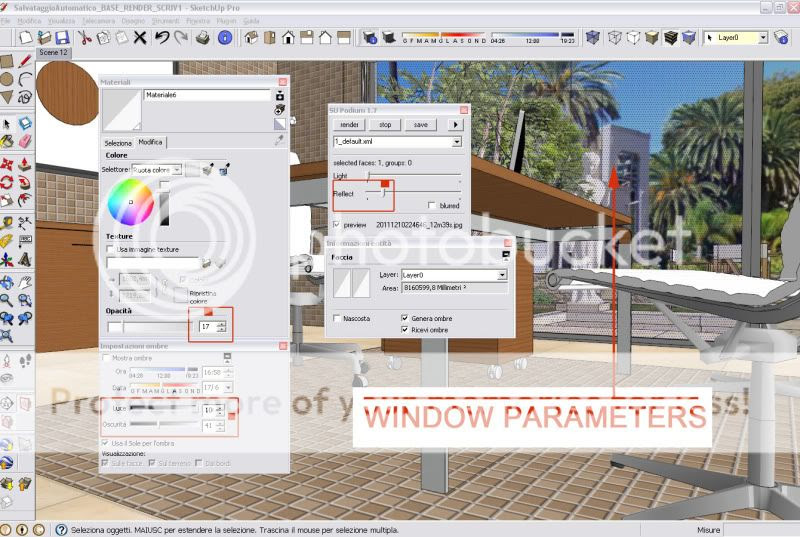
Task: Click the Erase black X toolbar icon
Action: [140, 37]
